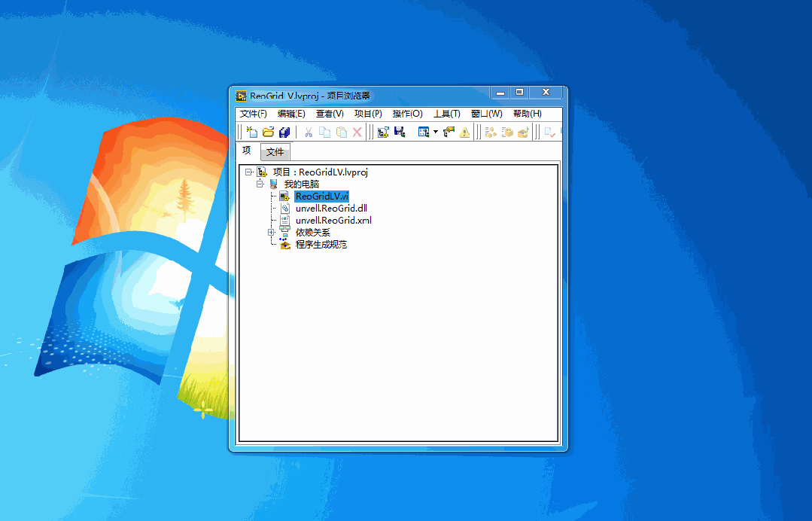Click the Open file folder icon
Image resolution: width=812 pixels, height=521 pixels.
pyautogui.click(x=268, y=132)
